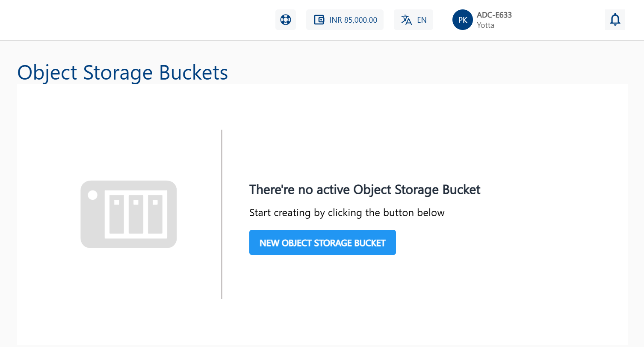
Task: Open the help and support lifebuoy icon
Action: click(285, 19)
